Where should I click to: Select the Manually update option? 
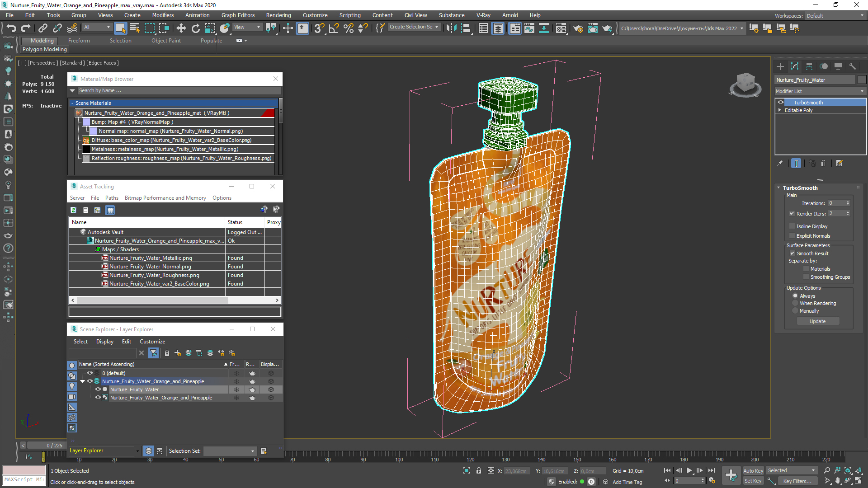pyautogui.click(x=795, y=311)
